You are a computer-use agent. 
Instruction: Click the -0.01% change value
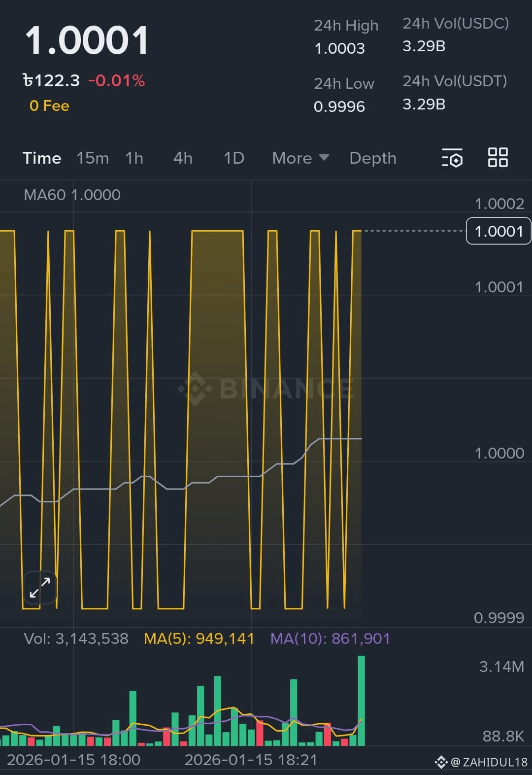[117, 81]
